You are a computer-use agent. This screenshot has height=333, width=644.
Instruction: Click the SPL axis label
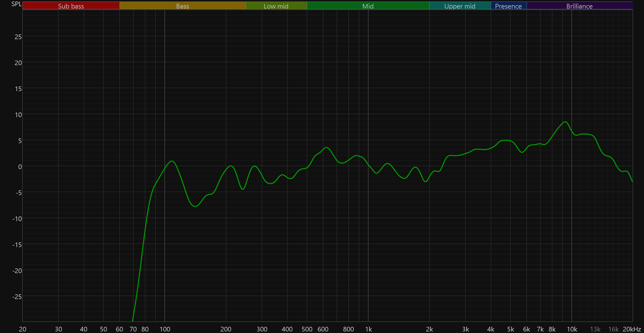16,4
